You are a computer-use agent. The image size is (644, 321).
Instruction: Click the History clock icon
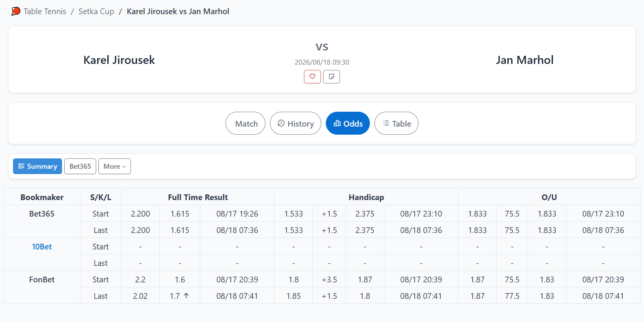pos(281,123)
